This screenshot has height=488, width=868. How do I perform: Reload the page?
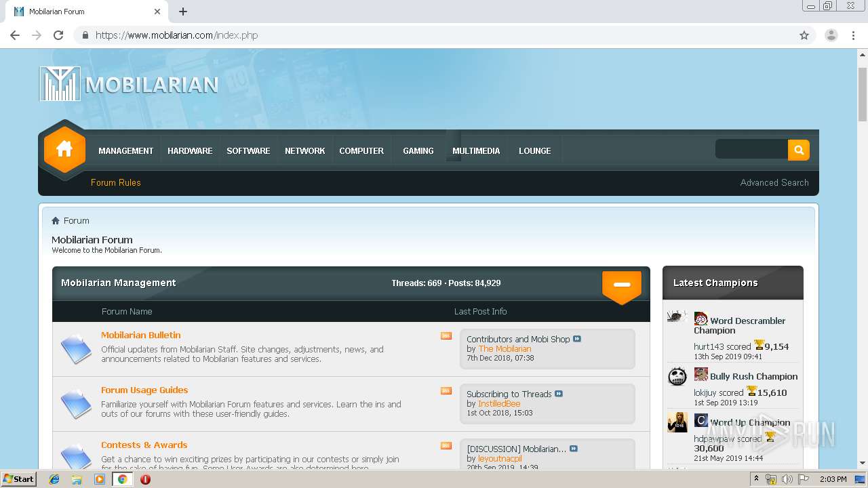pyautogui.click(x=58, y=35)
